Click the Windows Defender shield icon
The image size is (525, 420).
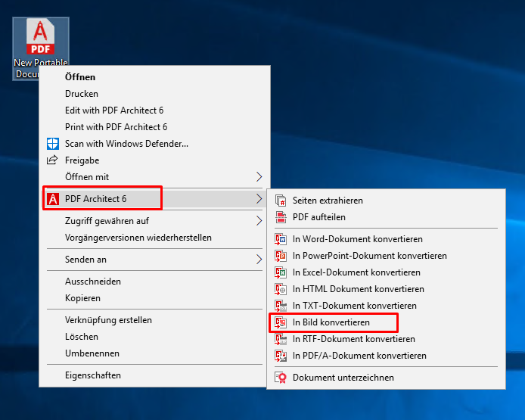click(52, 144)
